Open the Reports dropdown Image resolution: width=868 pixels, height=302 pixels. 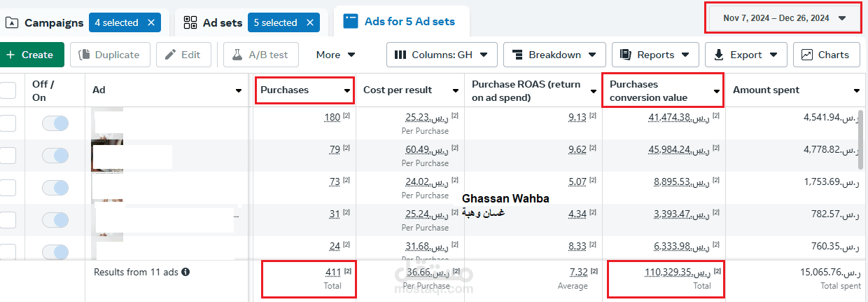point(655,55)
